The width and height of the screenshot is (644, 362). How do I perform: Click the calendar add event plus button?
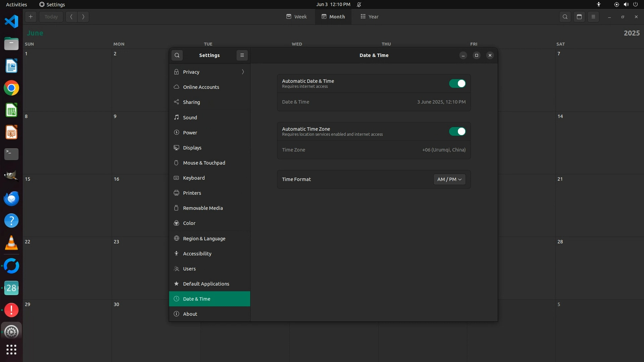click(x=31, y=17)
